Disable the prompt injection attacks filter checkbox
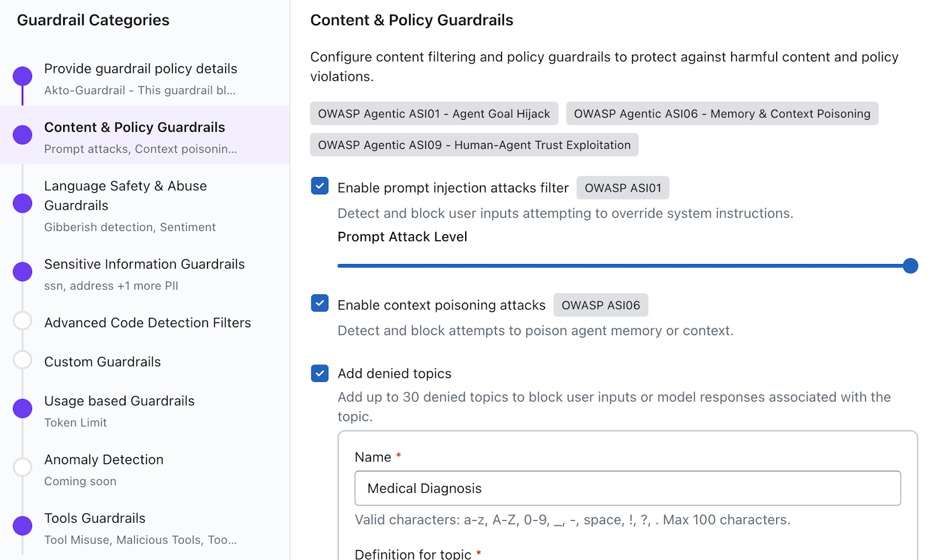The width and height of the screenshot is (935, 560). pyautogui.click(x=320, y=186)
